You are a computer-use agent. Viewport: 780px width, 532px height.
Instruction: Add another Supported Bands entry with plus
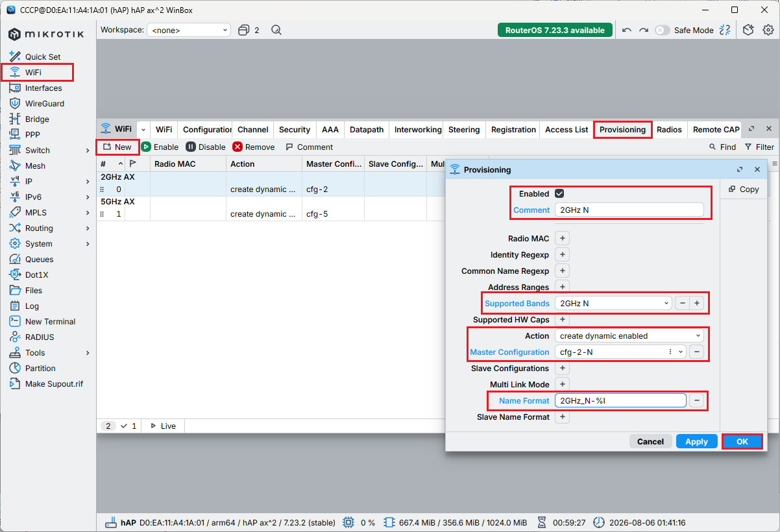click(x=697, y=303)
